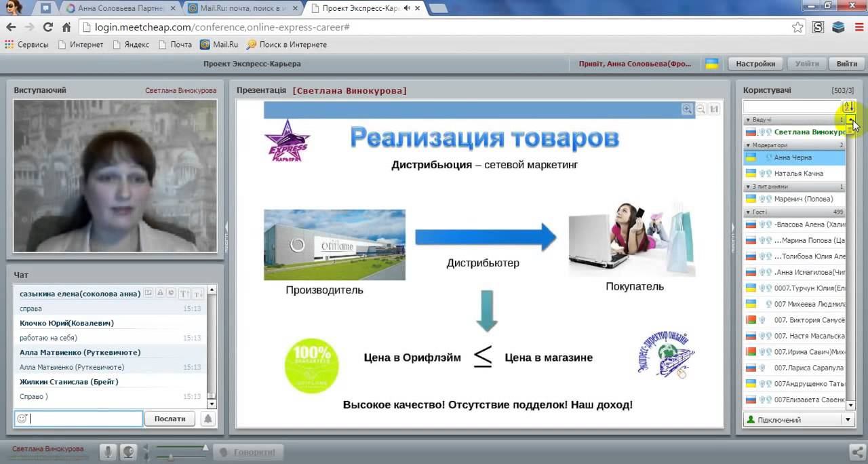Click the chat message input field
This screenshot has height=464, width=868.
point(79,419)
